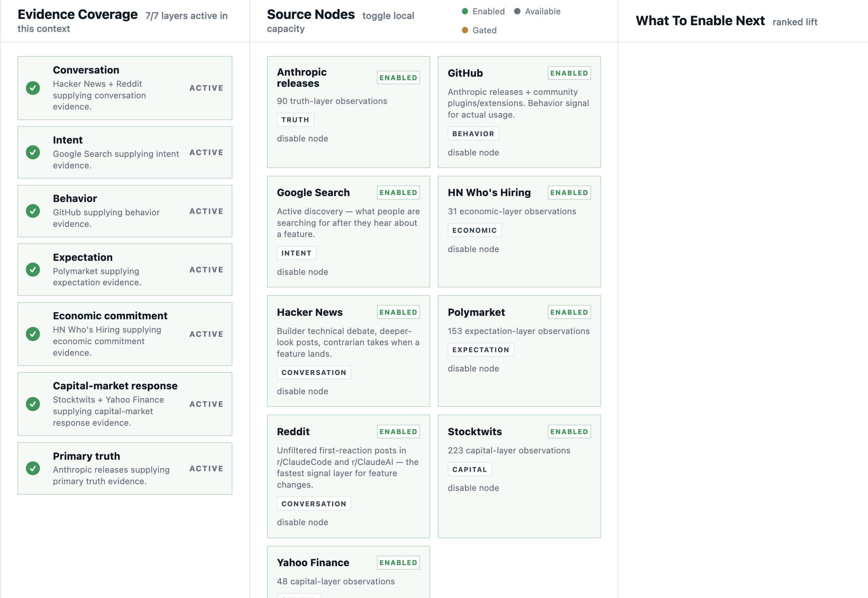The width and height of the screenshot is (868, 598).
Task: Click "153 expectation-layer observations" text
Action: coord(519,331)
